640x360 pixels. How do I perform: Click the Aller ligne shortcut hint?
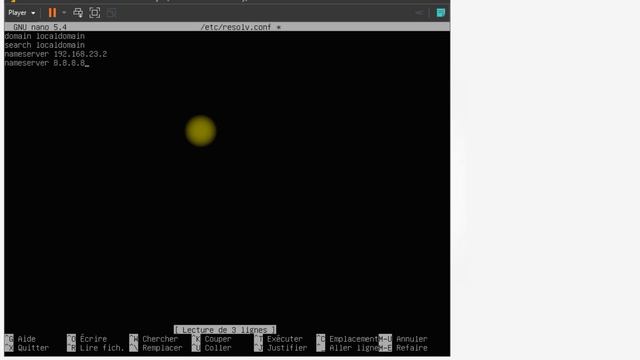(347, 348)
